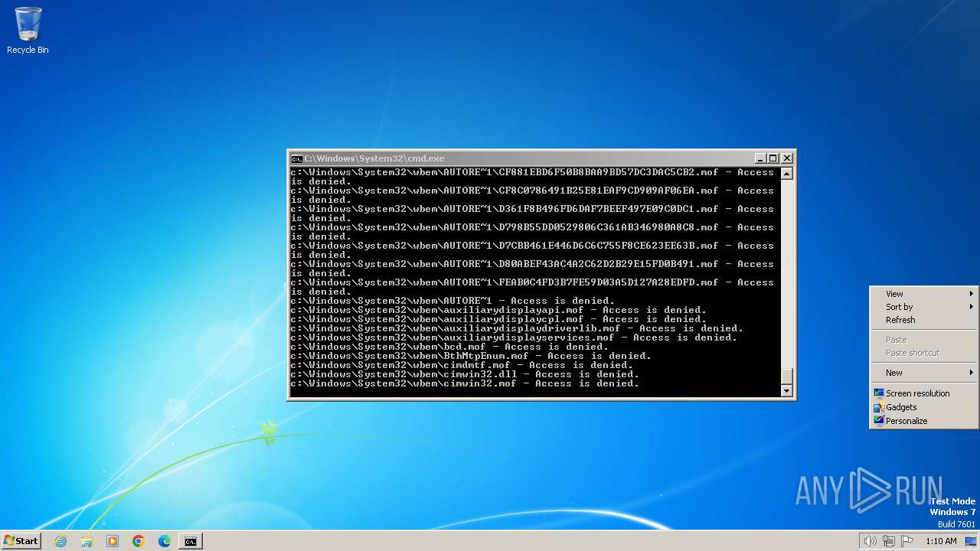Click the Sort by submenu arrow

point(972,307)
